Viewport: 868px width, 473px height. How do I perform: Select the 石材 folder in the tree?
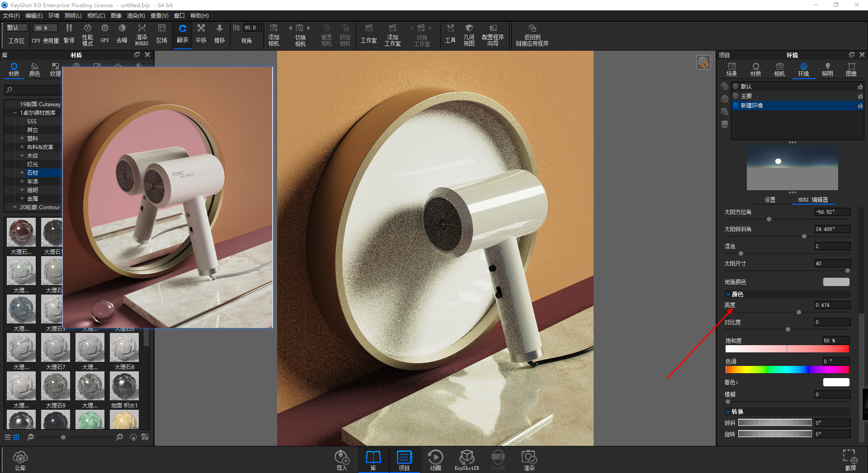click(x=33, y=173)
